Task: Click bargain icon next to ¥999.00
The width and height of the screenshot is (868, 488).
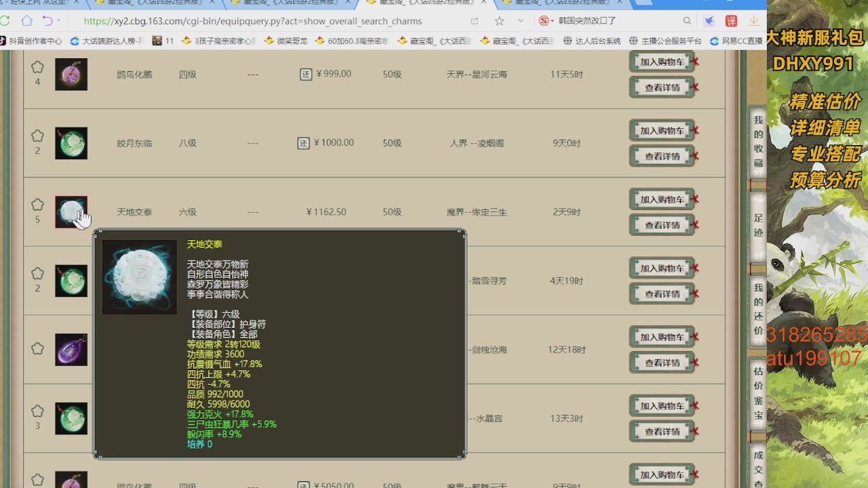Action: pyautogui.click(x=306, y=74)
